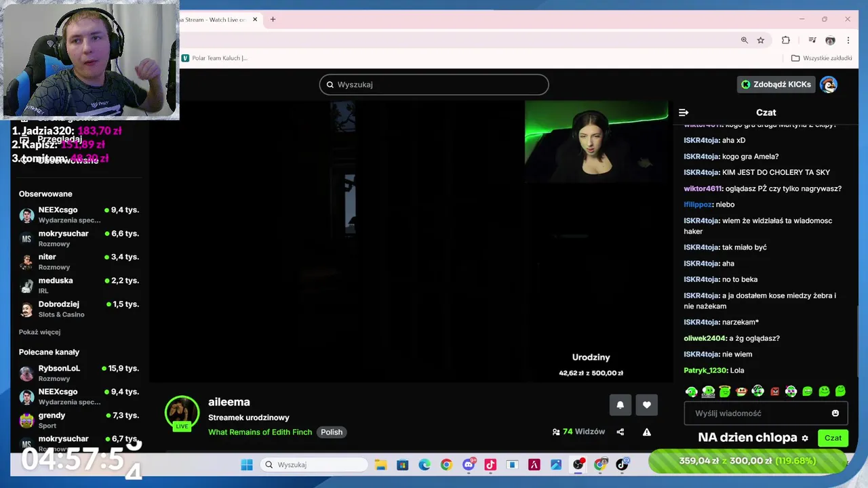Open Dobrodziej Slots & Casino channel

(x=79, y=309)
